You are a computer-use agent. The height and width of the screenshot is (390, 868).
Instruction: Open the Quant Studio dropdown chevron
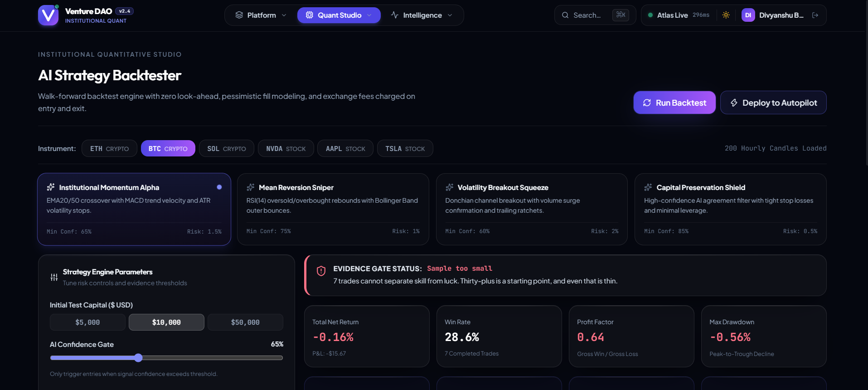click(x=369, y=15)
